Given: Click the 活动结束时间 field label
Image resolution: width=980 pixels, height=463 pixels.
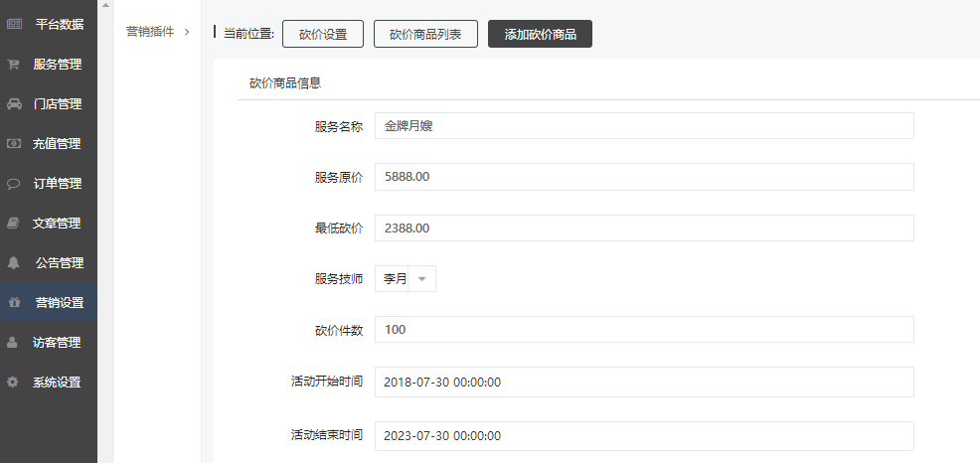Looking at the screenshot, I should coord(327,435).
